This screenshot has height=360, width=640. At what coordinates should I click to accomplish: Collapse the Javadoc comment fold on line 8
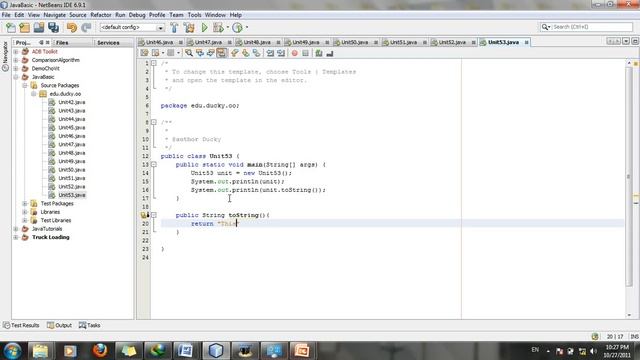pos(154,122)
